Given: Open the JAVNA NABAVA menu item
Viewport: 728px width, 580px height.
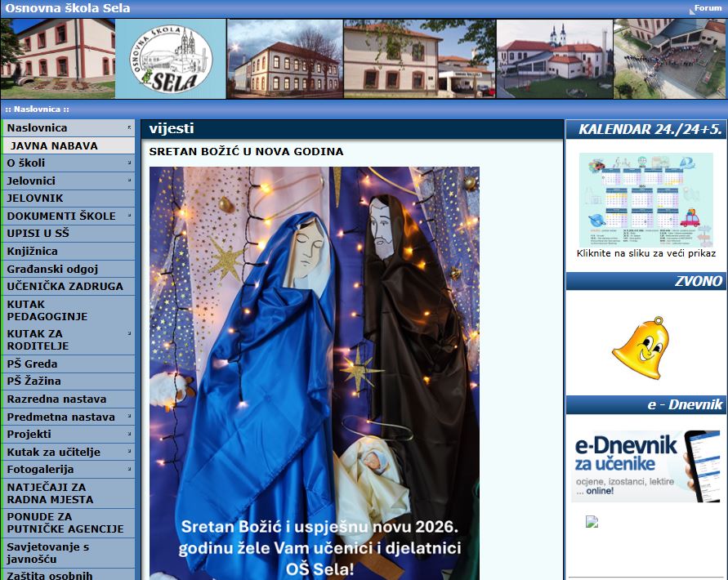Looking at the screenshot, I should (x=54, y=145).
